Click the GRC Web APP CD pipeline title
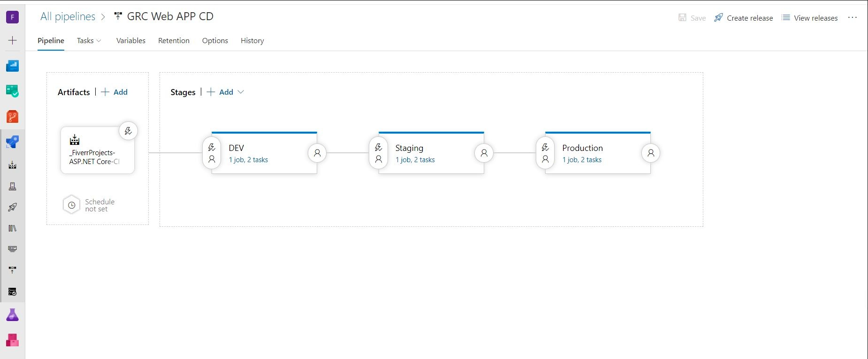This screenshot has width=868, height=359. coord(170,16)
